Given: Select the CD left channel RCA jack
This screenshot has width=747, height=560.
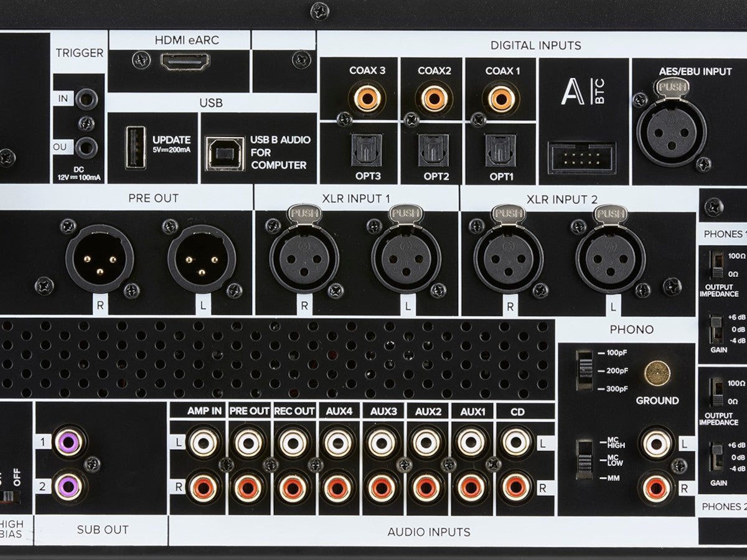Looking at the screenshot, I should coord(516,442).
